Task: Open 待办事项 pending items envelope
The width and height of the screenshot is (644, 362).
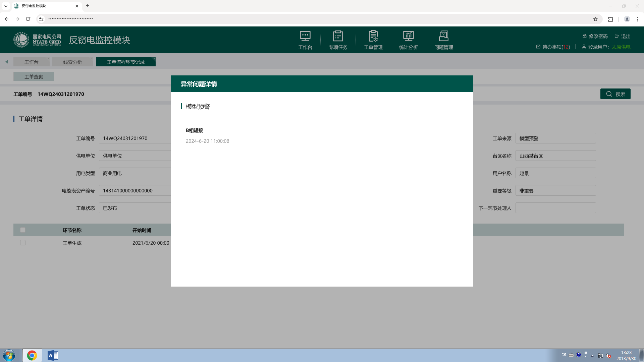Action: click(538, 47)
